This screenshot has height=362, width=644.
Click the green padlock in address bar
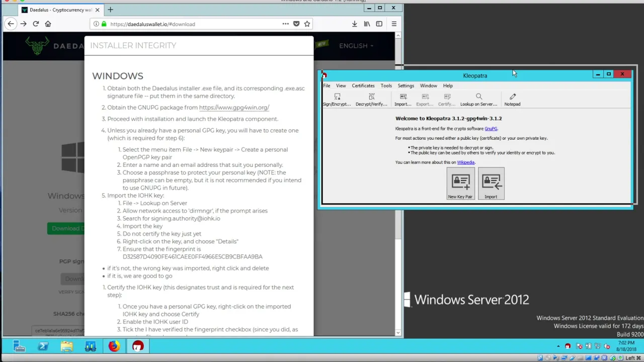(104, 24)
